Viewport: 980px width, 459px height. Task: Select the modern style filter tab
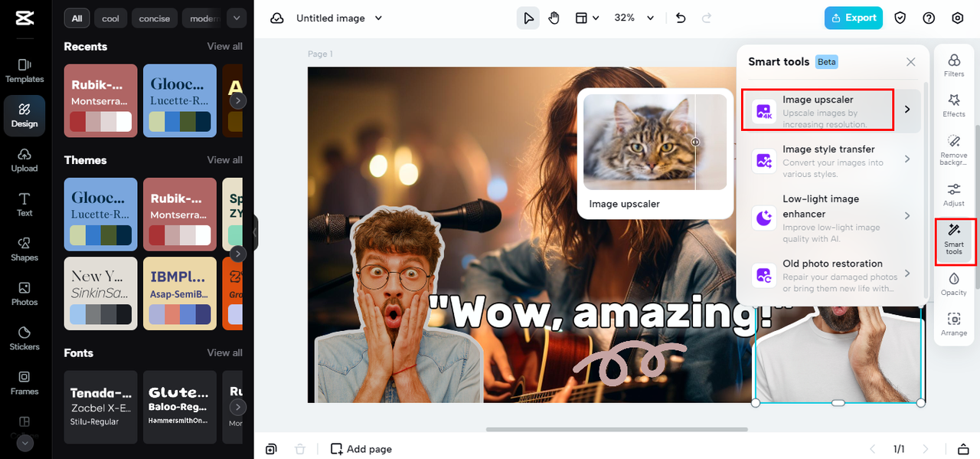(x=202, y=18)
